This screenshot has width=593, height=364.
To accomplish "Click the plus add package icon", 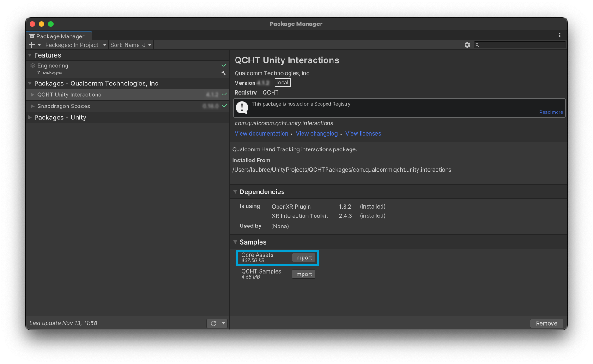I will [x=32, y=45].
